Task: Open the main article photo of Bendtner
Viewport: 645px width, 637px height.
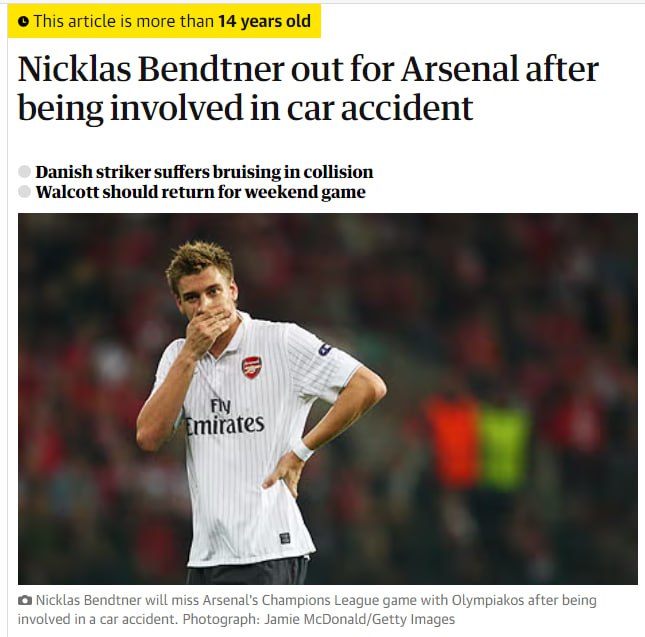Action: click(x=327, y=398)
